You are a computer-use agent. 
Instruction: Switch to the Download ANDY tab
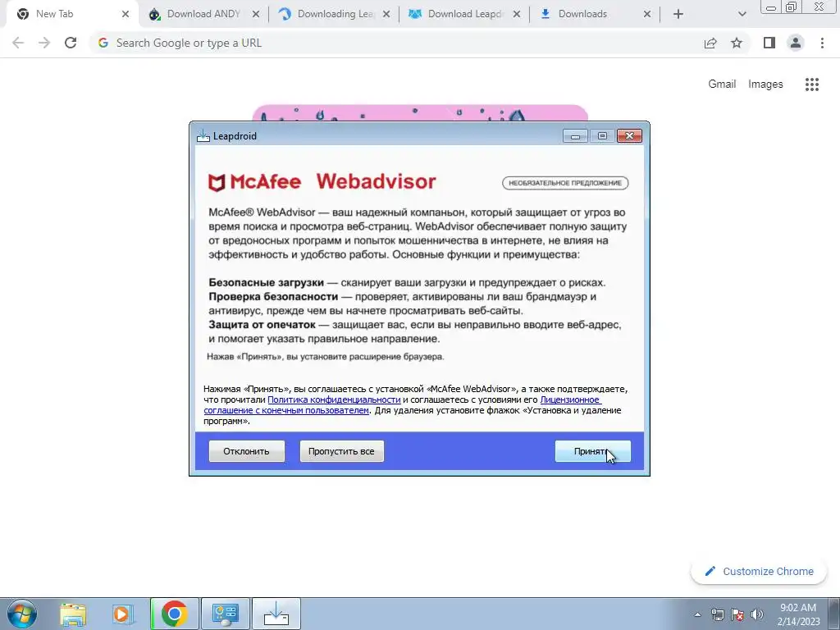[203, 14]
